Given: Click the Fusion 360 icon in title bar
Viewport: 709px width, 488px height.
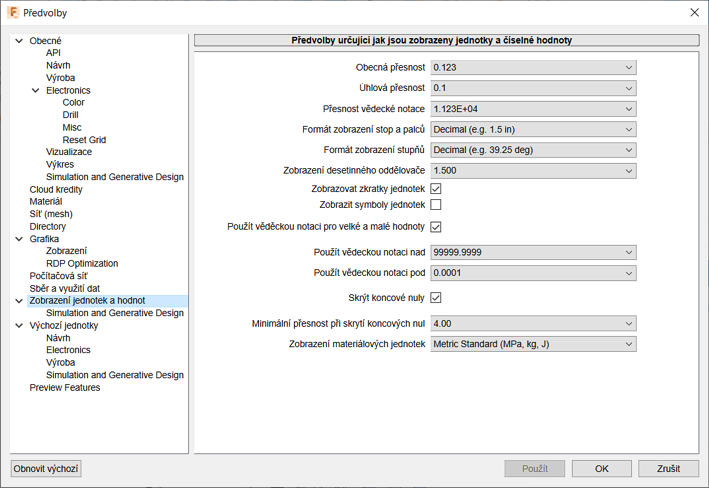Looking at the screenshot, I should coord(13,13).
